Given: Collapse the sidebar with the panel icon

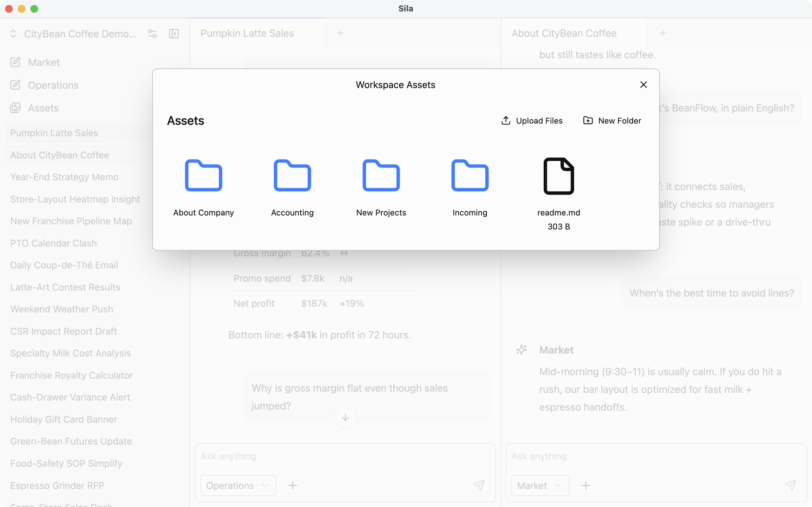Looking at the screenshot, I should click(x=174, y=34).
